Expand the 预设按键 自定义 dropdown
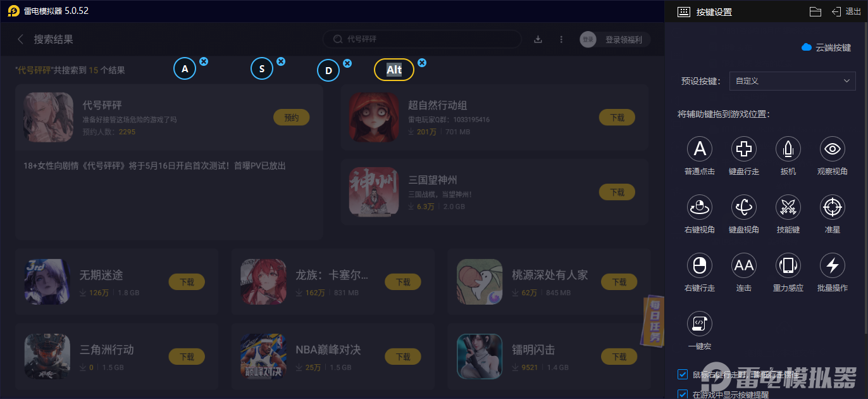868x399 pixels. [x=792, y=81]
